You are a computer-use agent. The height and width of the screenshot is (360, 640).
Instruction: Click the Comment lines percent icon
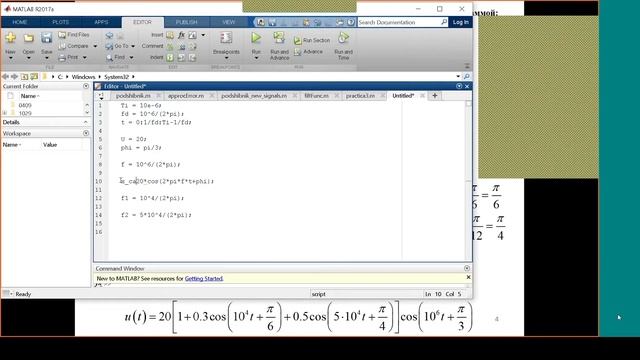[170, 47]
